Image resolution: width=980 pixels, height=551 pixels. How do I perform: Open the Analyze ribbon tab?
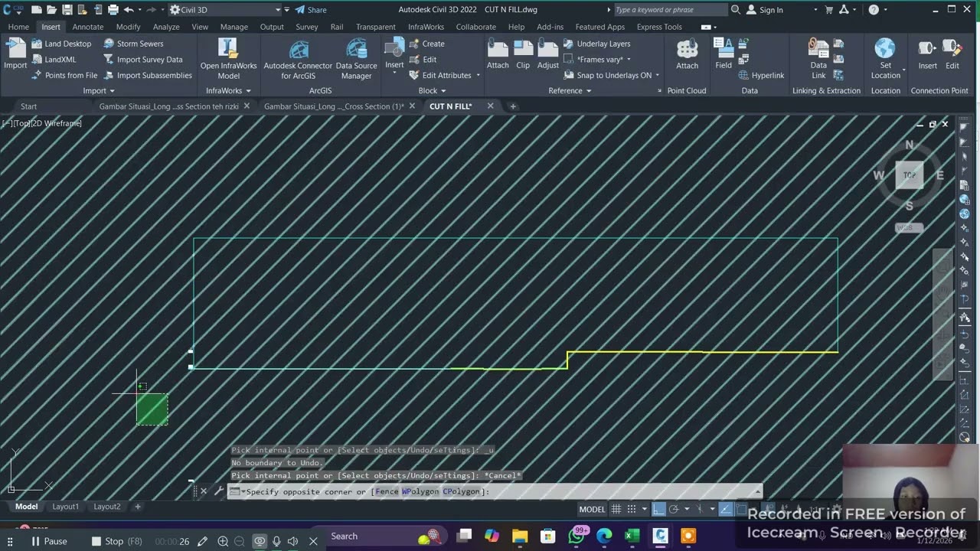pos(166,27)
